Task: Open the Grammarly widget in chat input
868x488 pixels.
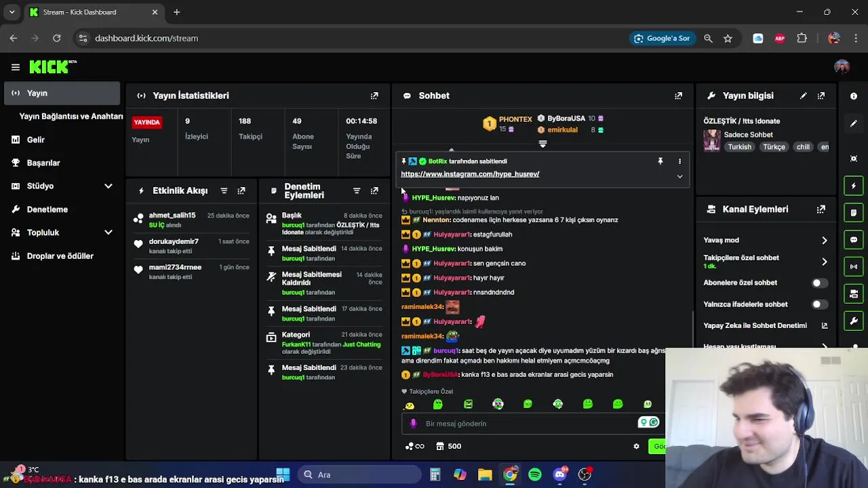Action: coord(649,423)
